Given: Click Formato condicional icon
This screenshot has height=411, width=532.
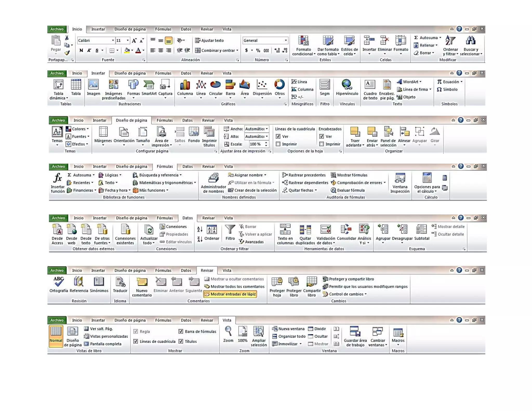Looking at the screenshot, I should click(x=303, y=41).
